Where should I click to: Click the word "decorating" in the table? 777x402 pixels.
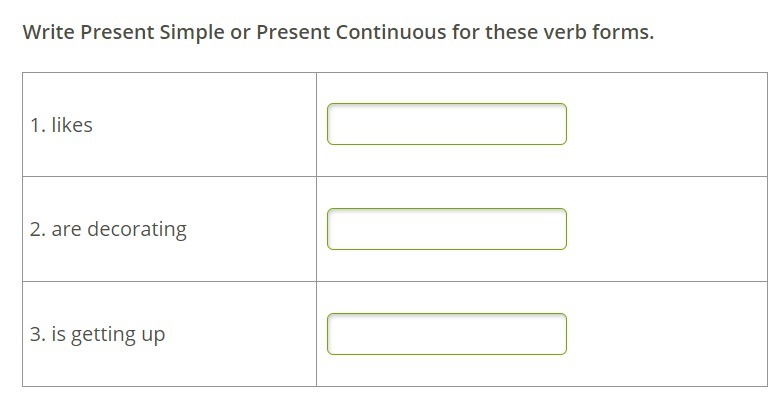137,229
